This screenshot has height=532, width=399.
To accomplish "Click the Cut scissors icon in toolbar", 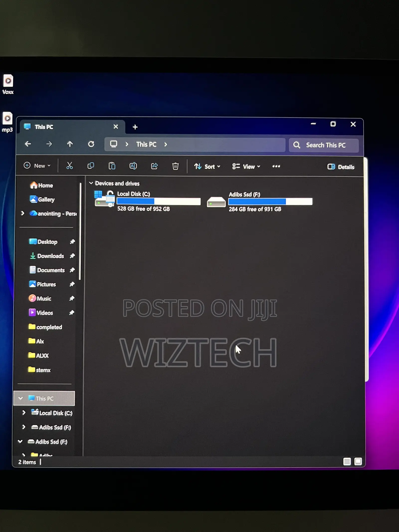I will pyautogui.click(x=70, y=166).
